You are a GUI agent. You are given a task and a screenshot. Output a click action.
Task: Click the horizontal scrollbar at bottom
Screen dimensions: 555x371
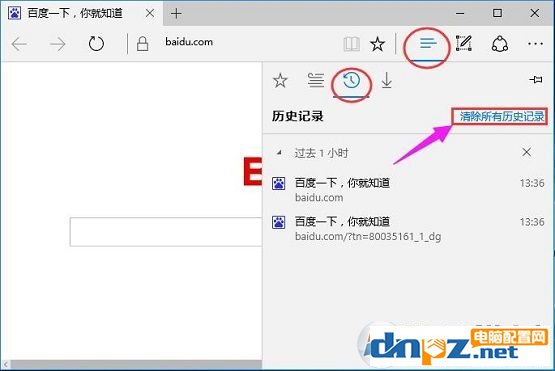click(136, 364)
